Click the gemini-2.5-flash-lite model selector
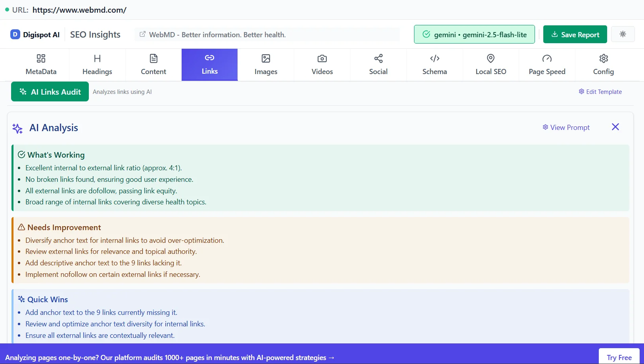 pos(474,34)
